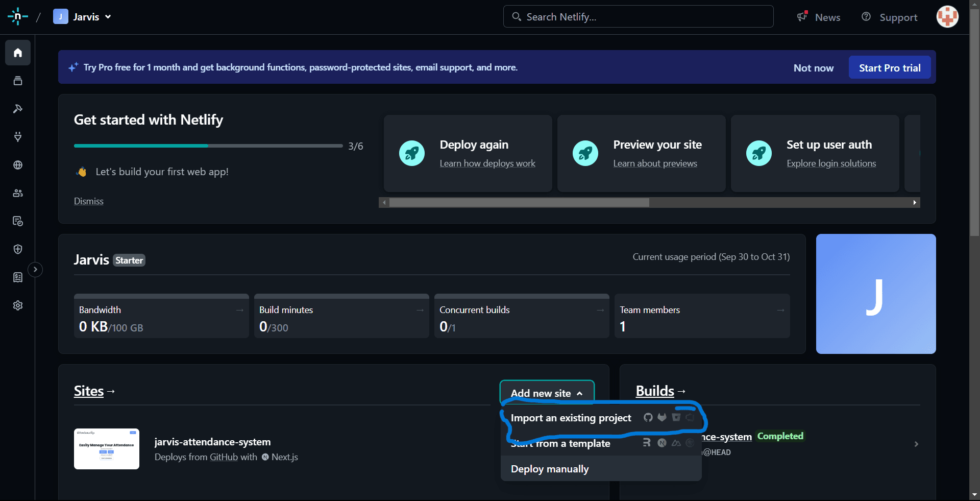Click the large blue J team avatar
Screen dimensions: 980x501
(x=876, y=294)
